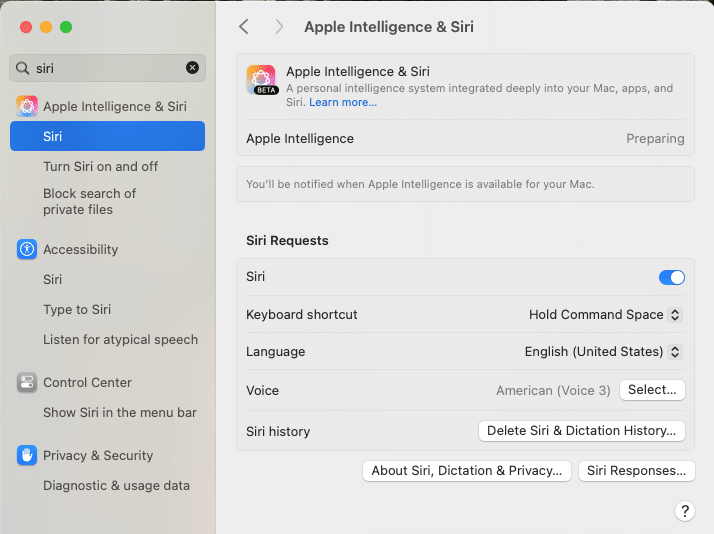714x534 pixels.
Task: Open the Keyboard shortcut dropdown
Action: point(605,315)
